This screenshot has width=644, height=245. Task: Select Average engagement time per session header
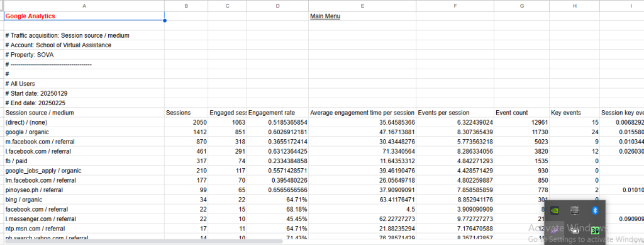pyautogui.click(x=362, y=113)
